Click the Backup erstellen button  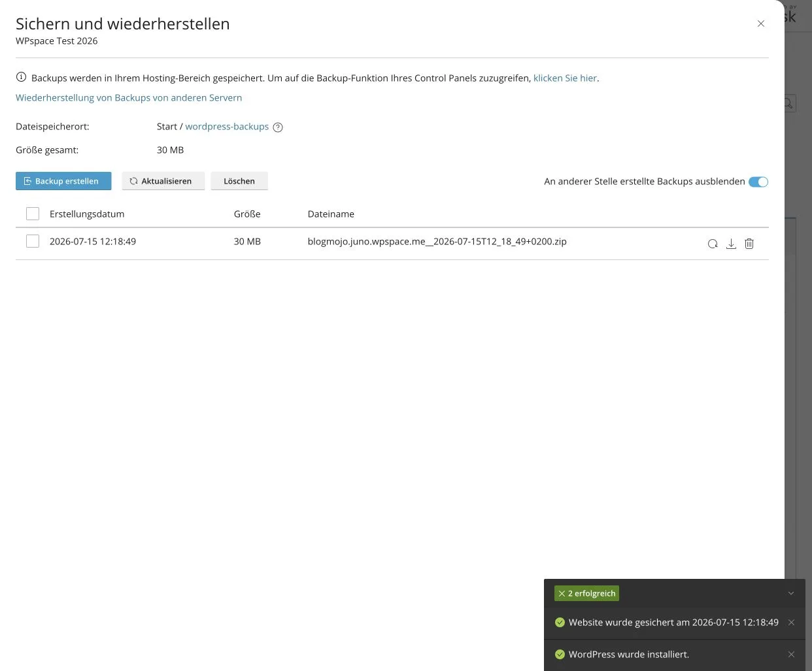point(63,181)
